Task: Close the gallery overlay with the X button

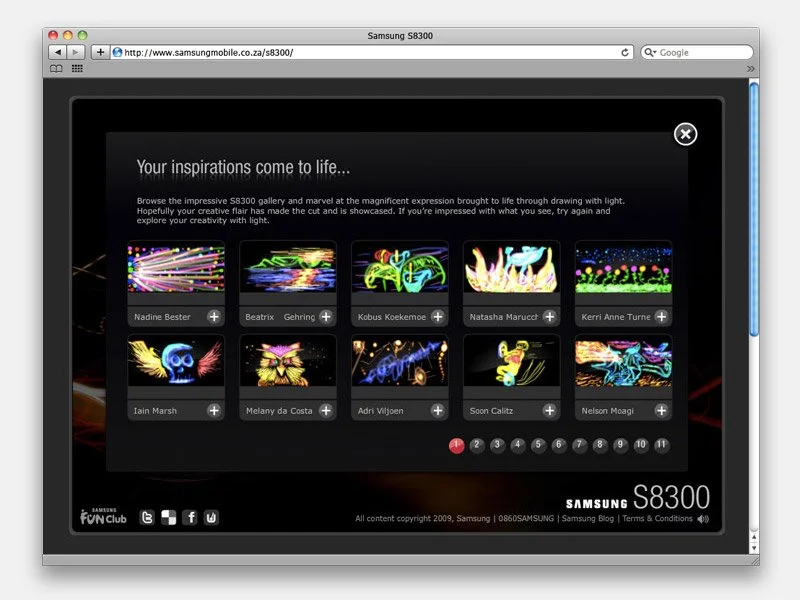Action: tap(685, 134)
